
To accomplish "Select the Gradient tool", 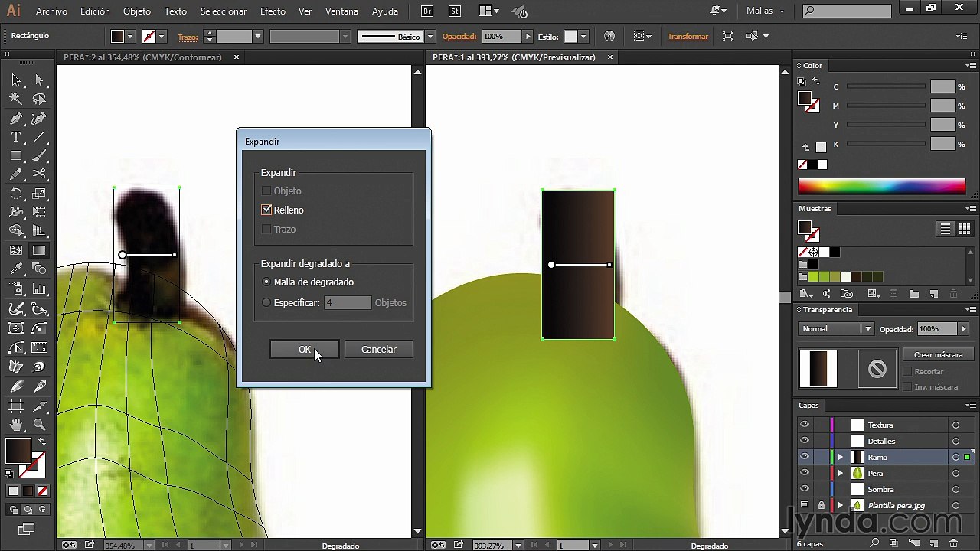I will [x=39, y=250].
